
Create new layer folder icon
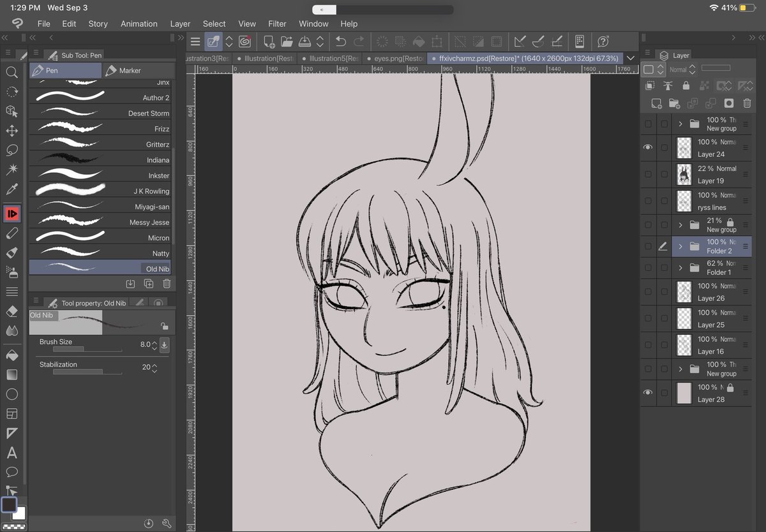(674, 103)
